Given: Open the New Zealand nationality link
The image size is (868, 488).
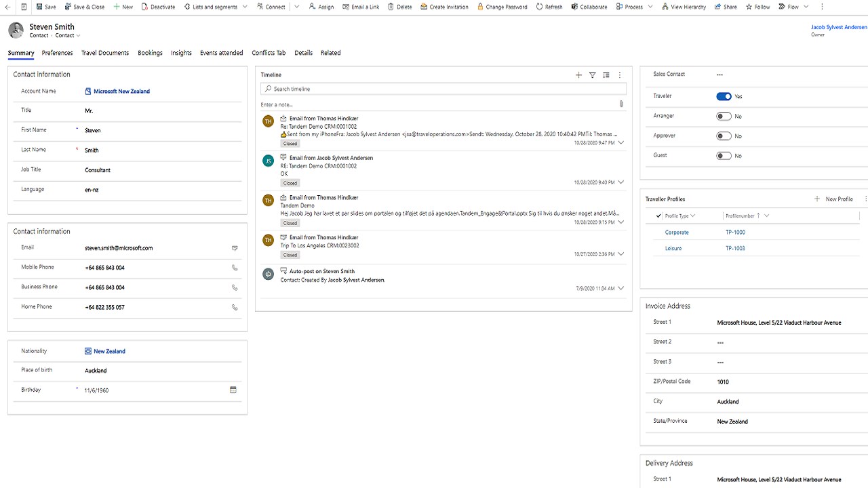Looking at the screenshot, I should [109, 352].
